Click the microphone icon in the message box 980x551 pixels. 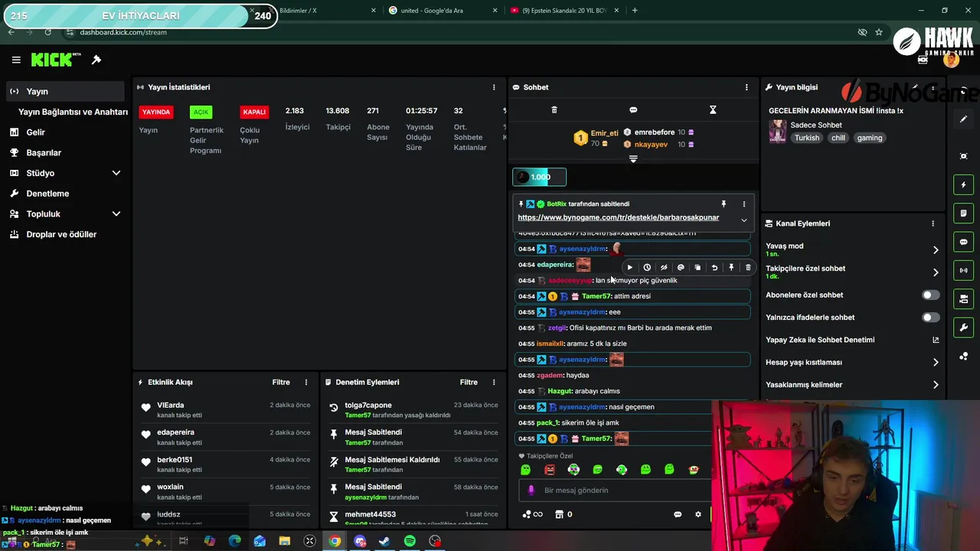click(x=531, y=491)
